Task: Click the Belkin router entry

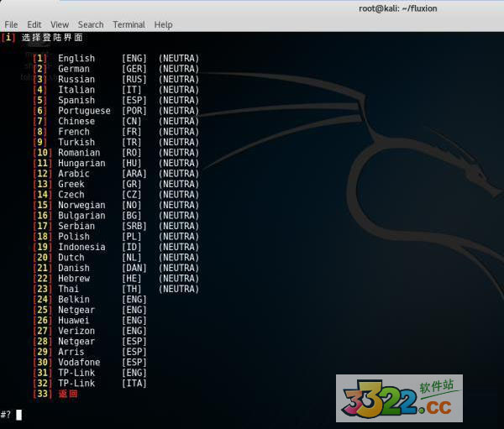Action: [74, 300]
